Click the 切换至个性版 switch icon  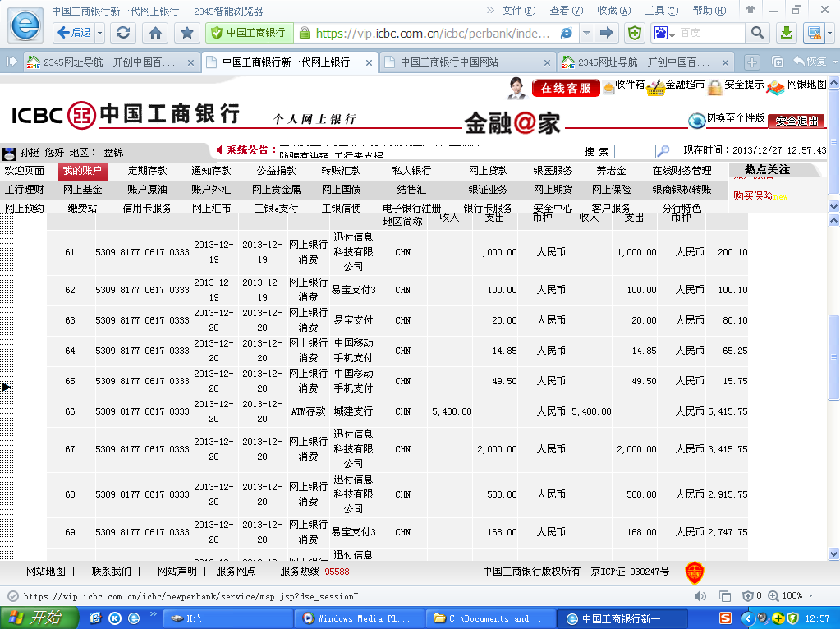pos(696,120)
